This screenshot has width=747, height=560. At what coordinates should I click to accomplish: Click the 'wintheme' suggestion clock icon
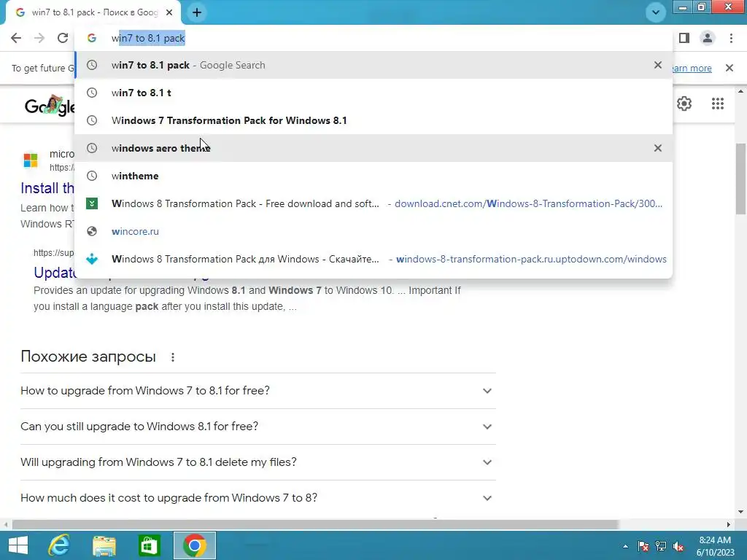tap(91, 176)
